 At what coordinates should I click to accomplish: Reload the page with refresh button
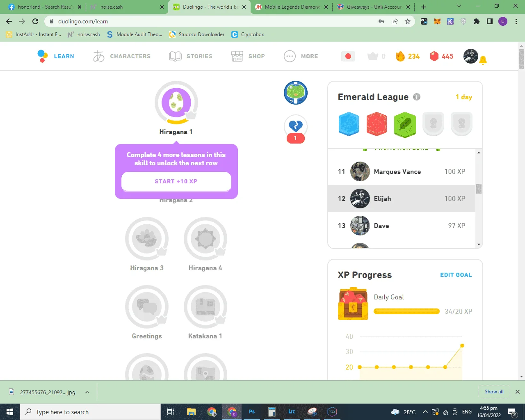click(35, 21)
